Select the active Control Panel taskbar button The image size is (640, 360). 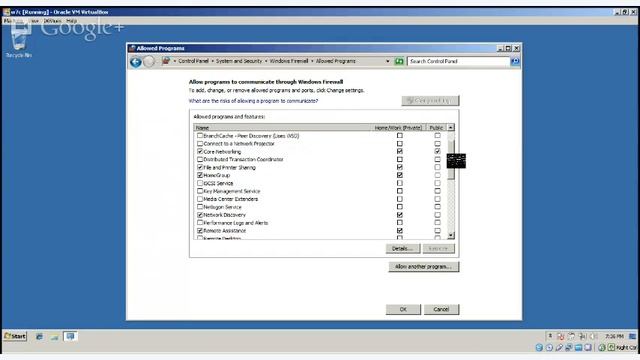pyautogui.click(x=70, y=336)
